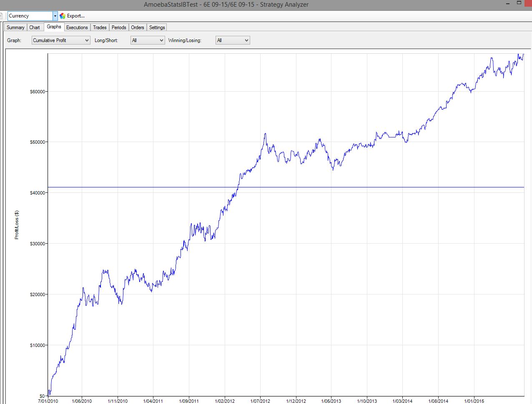Click the 1/01/2015 date label
Image resolution: width=532 pixels, height=404 pixels.
click(x=474, y=401)
